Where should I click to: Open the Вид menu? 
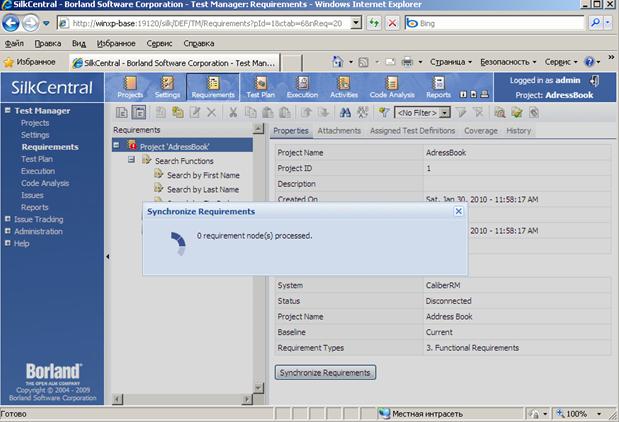79,43
